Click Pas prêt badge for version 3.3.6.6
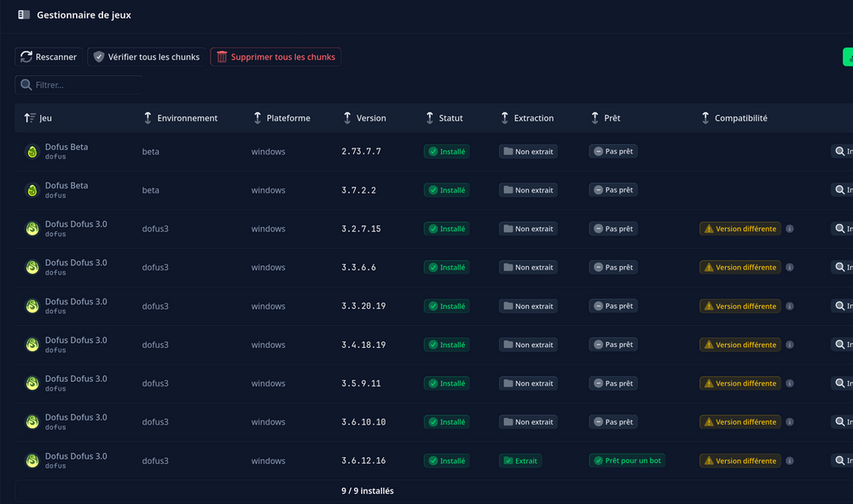The image size is (853, 504). tap(613, 268)
